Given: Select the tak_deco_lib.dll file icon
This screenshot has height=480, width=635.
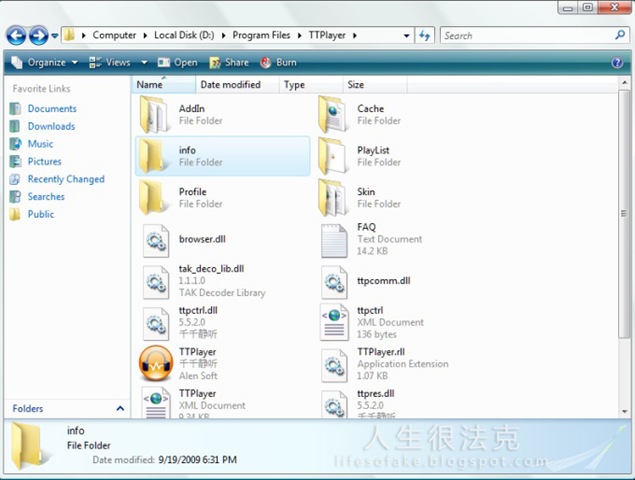Looking at the screenshot, I should tap(156, 282).
